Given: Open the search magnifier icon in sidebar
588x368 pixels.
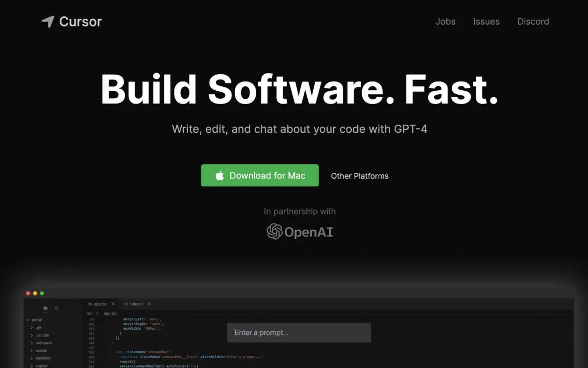Looking at the screenshot, I should click(x=57, y=308).
